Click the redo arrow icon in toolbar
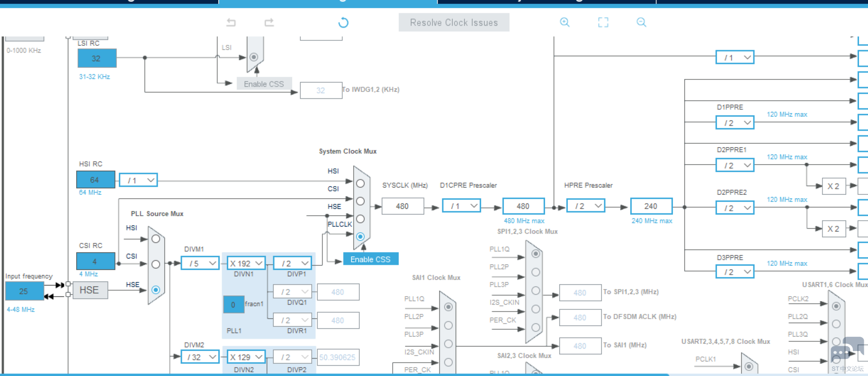 click(x=269, y=22)
